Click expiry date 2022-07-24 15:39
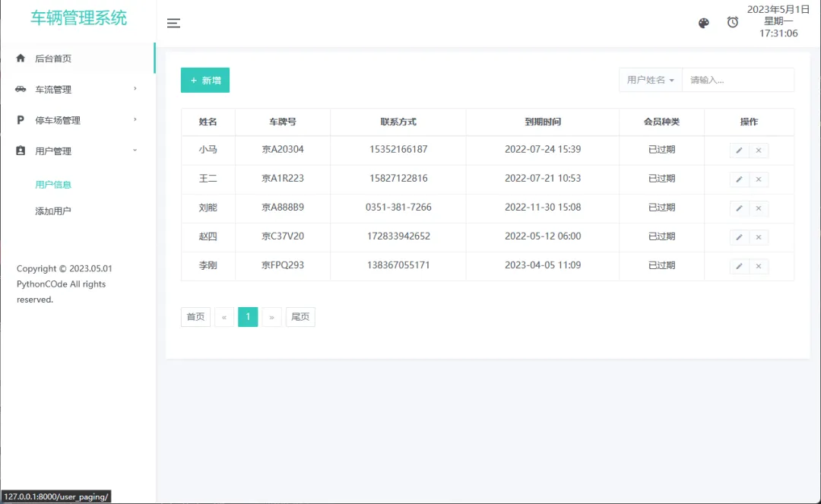Viewport: 821px width, 504px height. 543,150
